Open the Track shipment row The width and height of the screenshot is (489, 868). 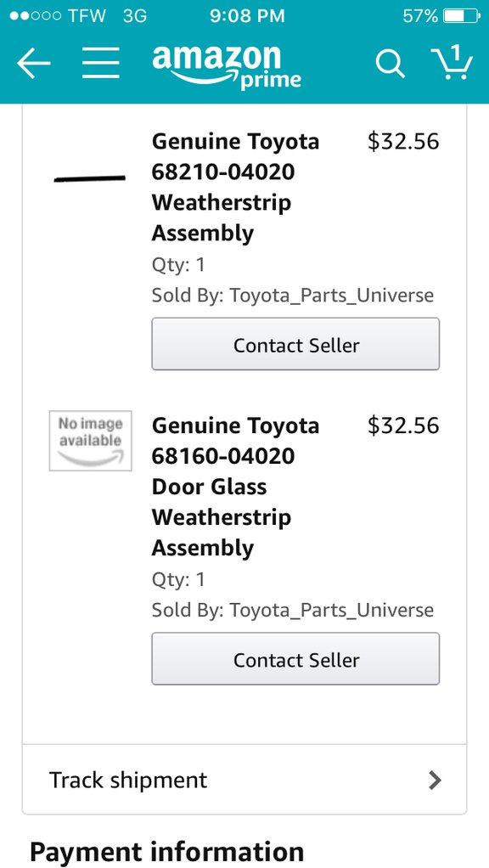[244, 780]
